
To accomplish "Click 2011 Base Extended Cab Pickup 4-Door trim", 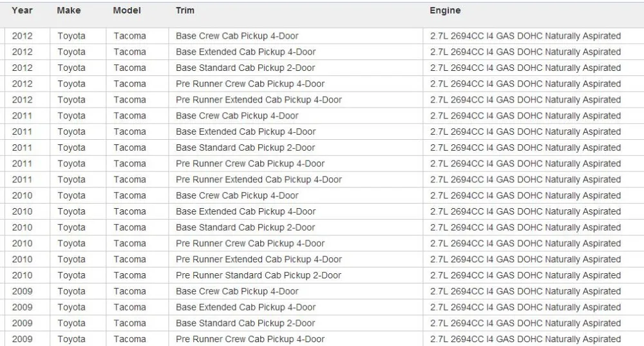I will [x=245, y=132].
